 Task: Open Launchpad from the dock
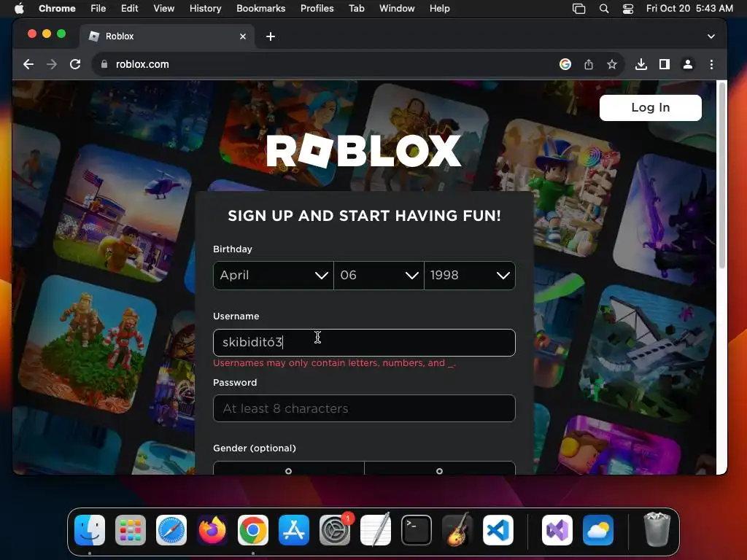tap(130, 530)
